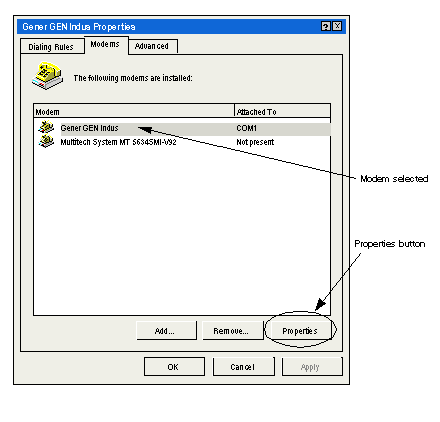
Task: Click the large yellow telephone modem icon
Action: coord(48,76)
